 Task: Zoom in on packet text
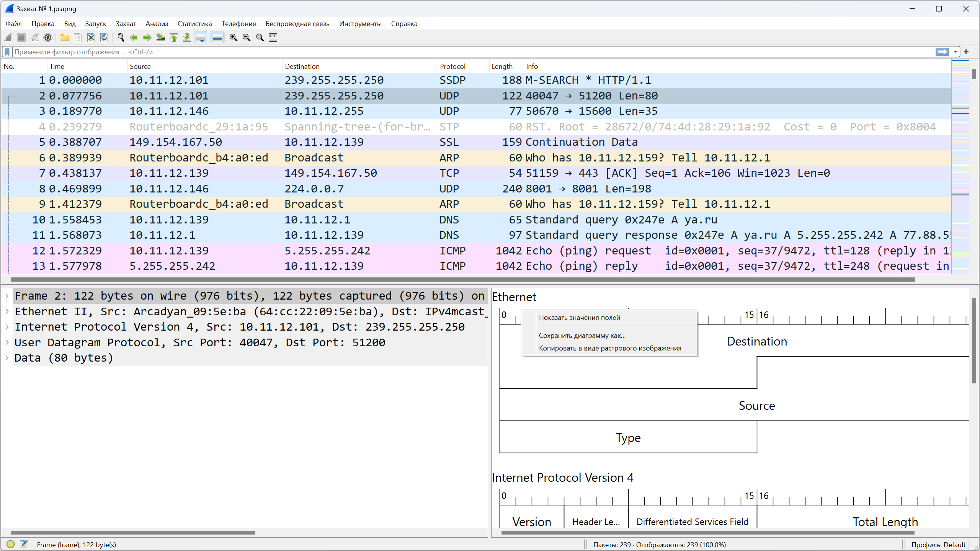(x=234, y=37)
